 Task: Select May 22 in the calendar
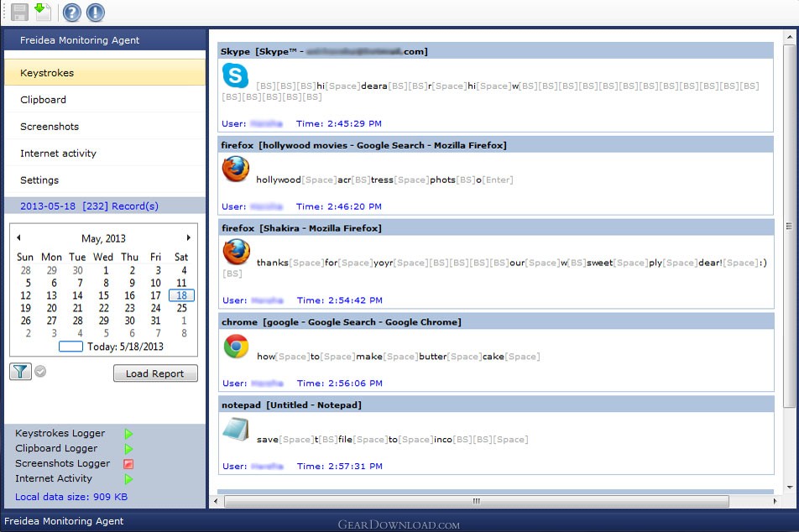(103, 308)
